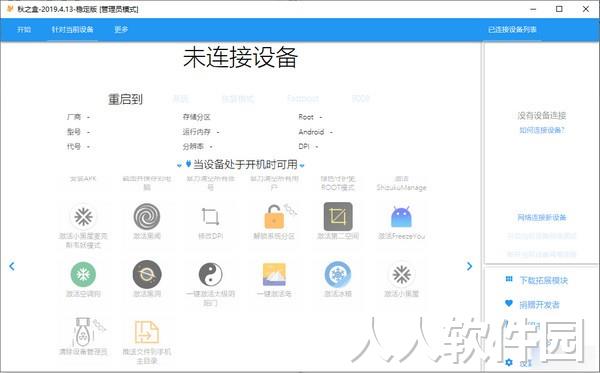Viewport: 600px width, 373px height.
Task: Open the 修改DPI crop tool
Action: pyautogui.click(x=210, y=217)
